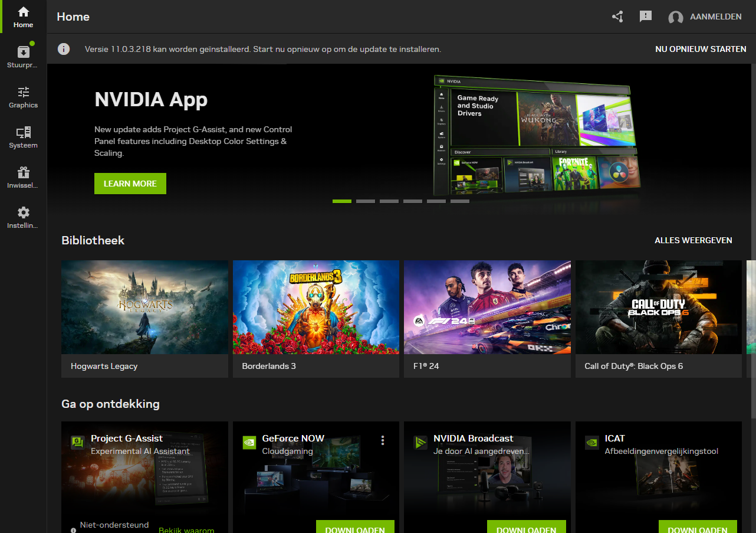Show all games via ALLES WEERGEVEN
The width and height of the screenshot is (756, 533).
(x=693, y=240)
